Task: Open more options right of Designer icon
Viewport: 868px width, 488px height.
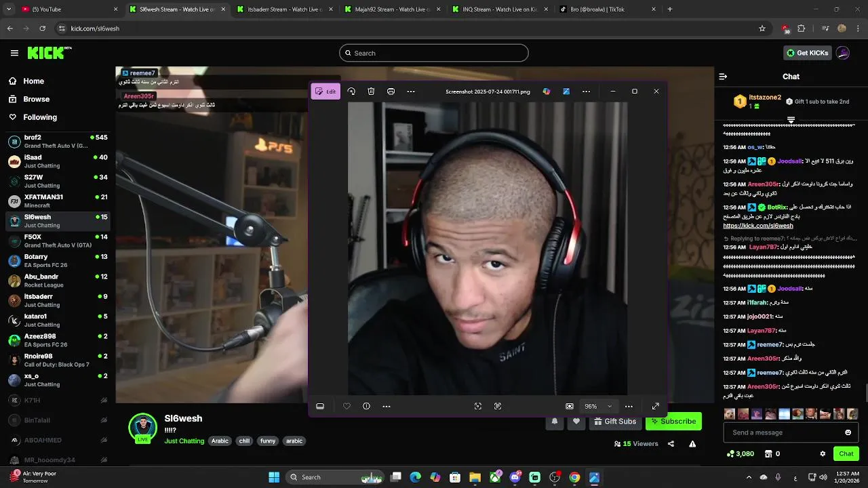Action: click(x=586, y=91)
